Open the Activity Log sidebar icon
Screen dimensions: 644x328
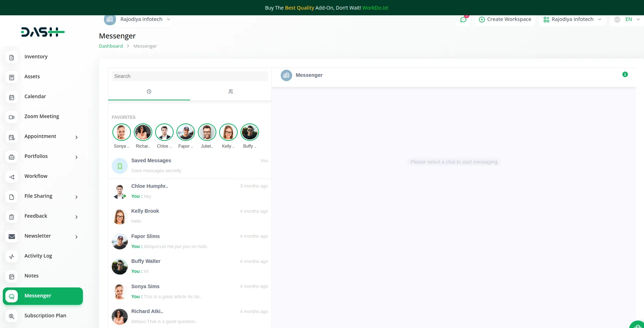click(x=12, y=256)
